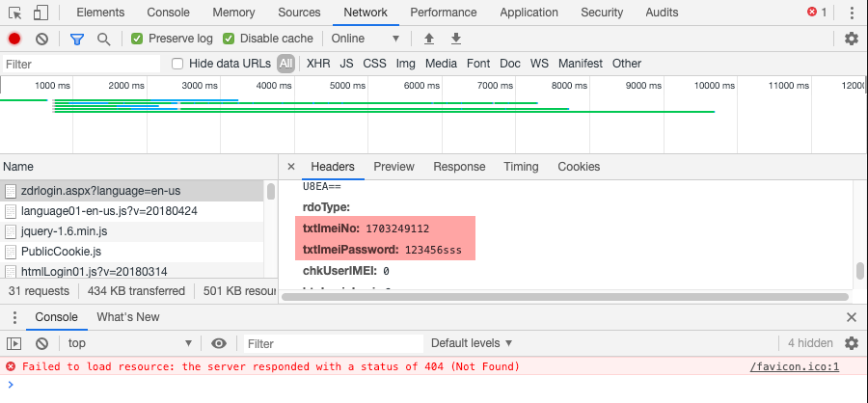The height and width of the screenshot is (403, 868).
Task: Switch to the Performance tab
Action: point(443,13)
